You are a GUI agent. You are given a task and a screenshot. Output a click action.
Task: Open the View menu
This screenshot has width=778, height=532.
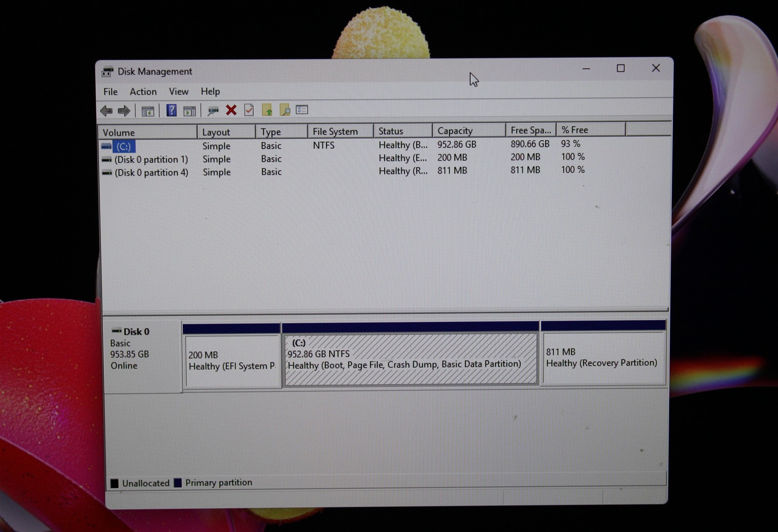178,91
